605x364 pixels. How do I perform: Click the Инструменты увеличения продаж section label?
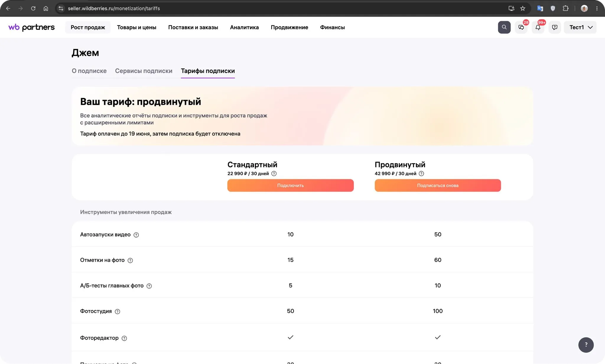[x=126, y=212]
